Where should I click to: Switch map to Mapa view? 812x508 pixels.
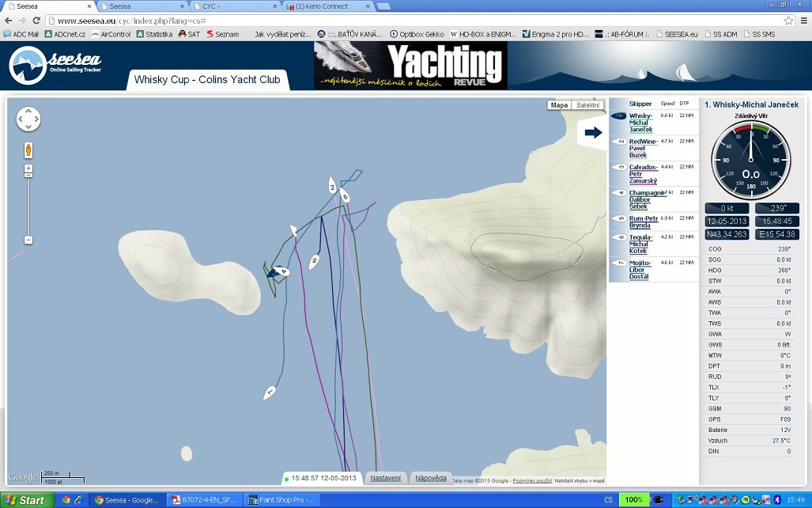pos(559,105)
